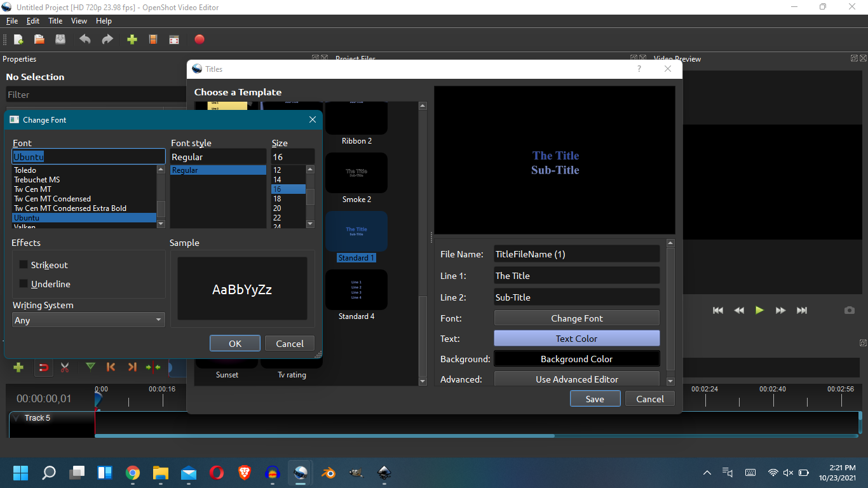Screen dimensions: 868x488
Task: Enable the Underline effect
Action: coord(24,284)
